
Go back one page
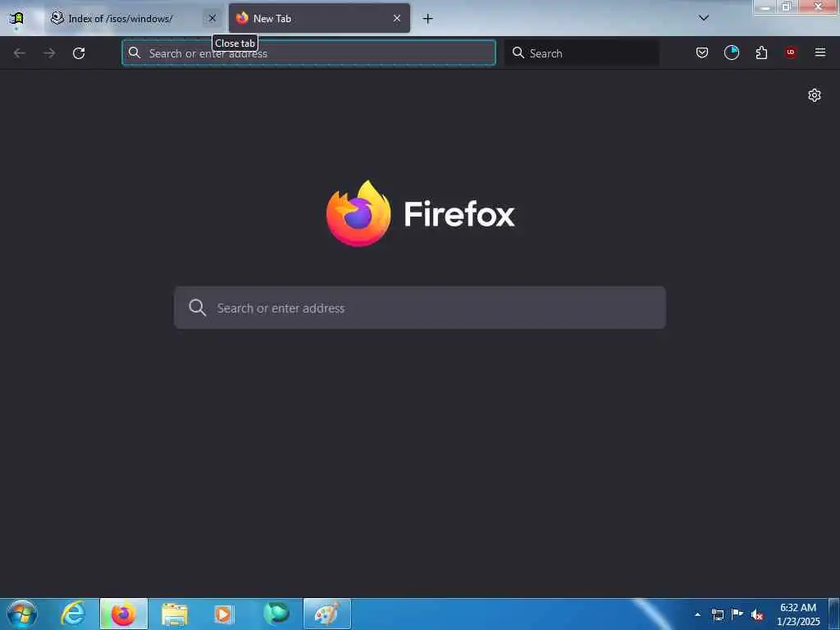point(20,53)
